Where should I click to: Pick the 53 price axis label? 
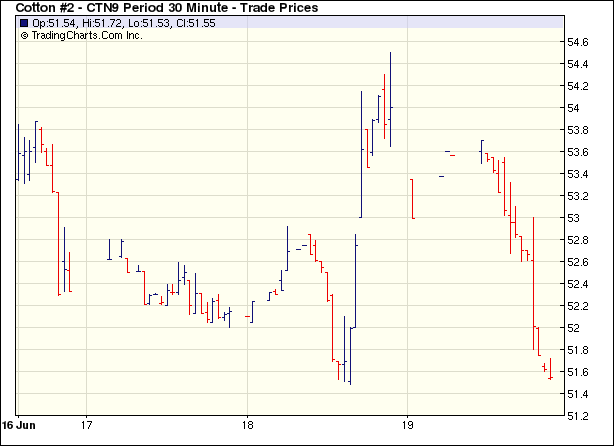tap(574, 219)
